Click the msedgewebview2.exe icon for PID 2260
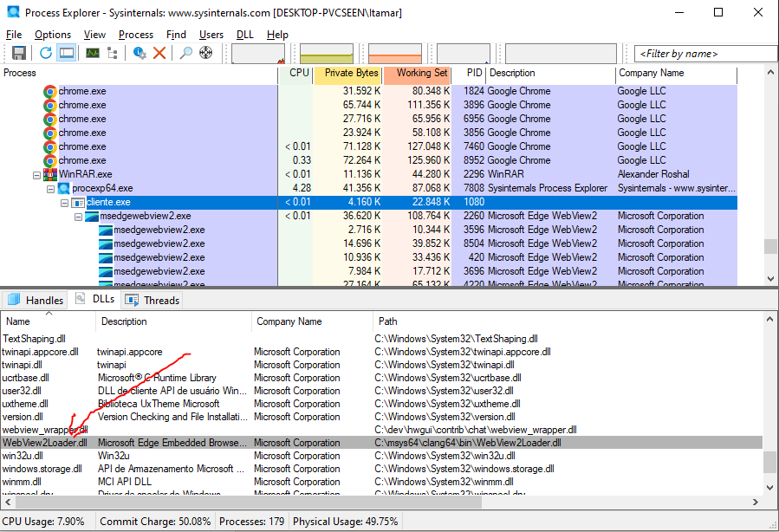Image resolution: width=779 pixels, height=532 pixels. 92,216
